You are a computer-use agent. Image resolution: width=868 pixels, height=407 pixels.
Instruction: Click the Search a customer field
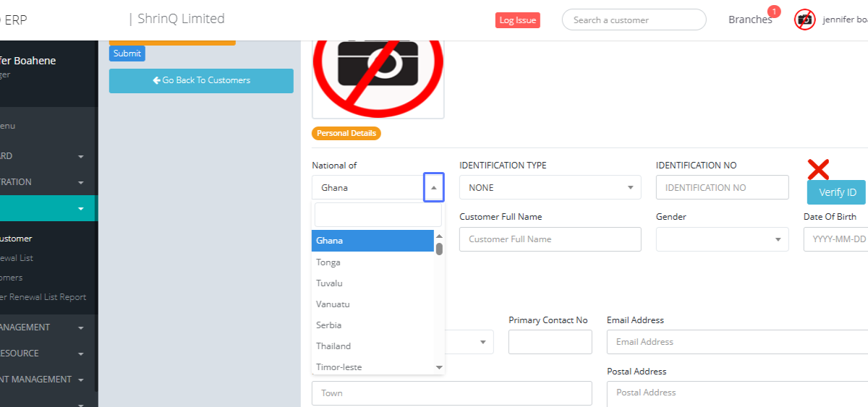634,20
